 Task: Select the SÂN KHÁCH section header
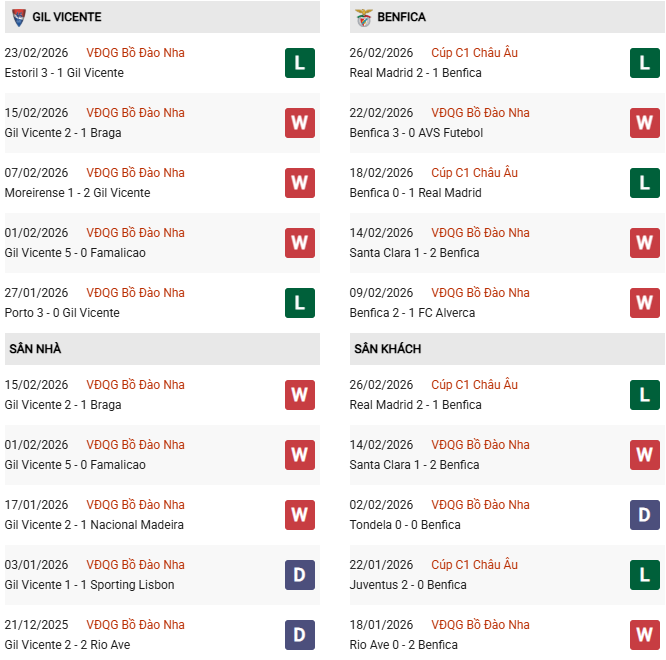coord(387,349)
